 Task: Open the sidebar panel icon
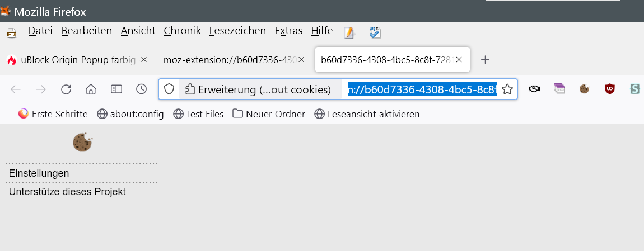tap(116, 89)
